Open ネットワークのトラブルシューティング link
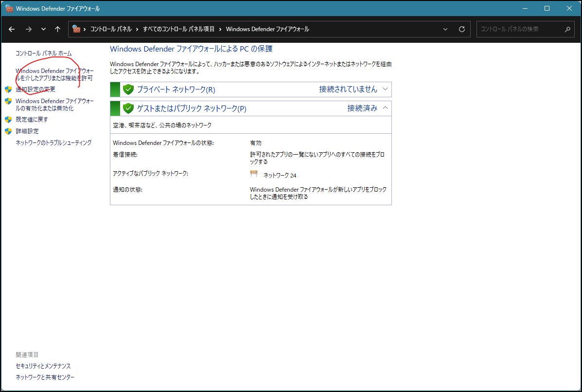This screenshot has height=392, width=582. point(53,143)
